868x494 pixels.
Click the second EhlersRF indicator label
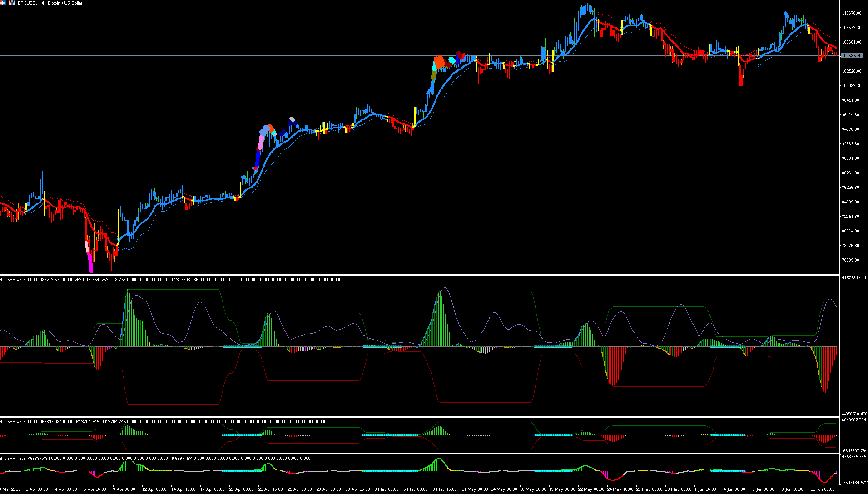(x=13, y=422)
